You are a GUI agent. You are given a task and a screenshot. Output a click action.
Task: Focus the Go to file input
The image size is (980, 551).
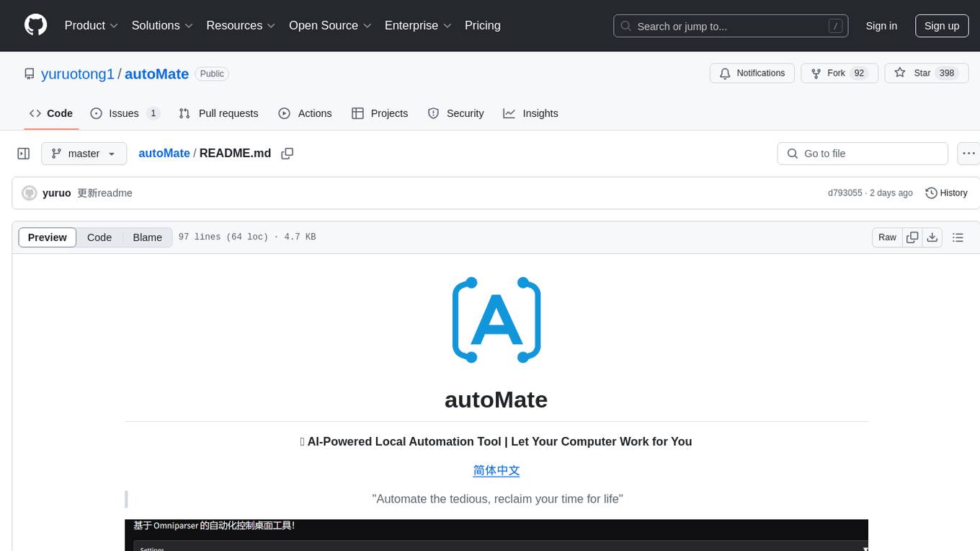click(x=863, y=154)
